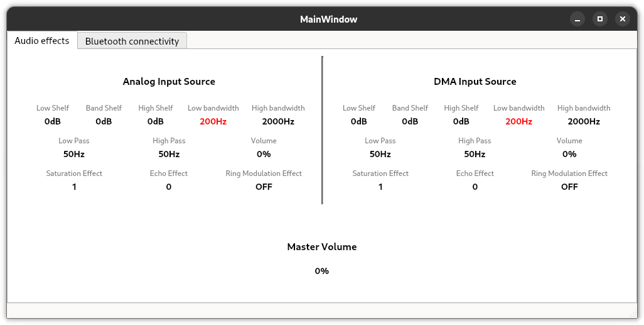This screenshot has width=644, height=325.
Task: Click Analog Saturation Effect value 1
Action: 74,187
